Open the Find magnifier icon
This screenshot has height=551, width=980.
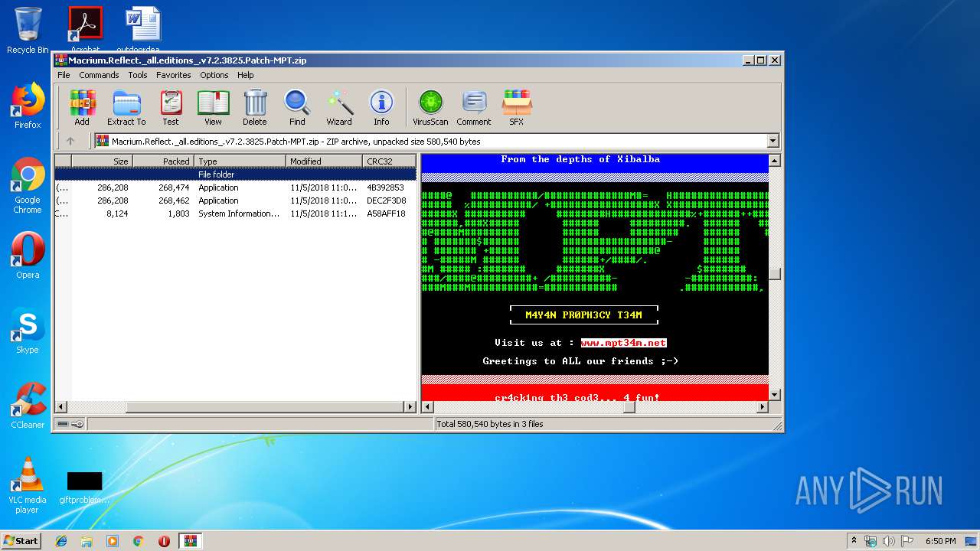pyautogui.click(x=297, y=107)
